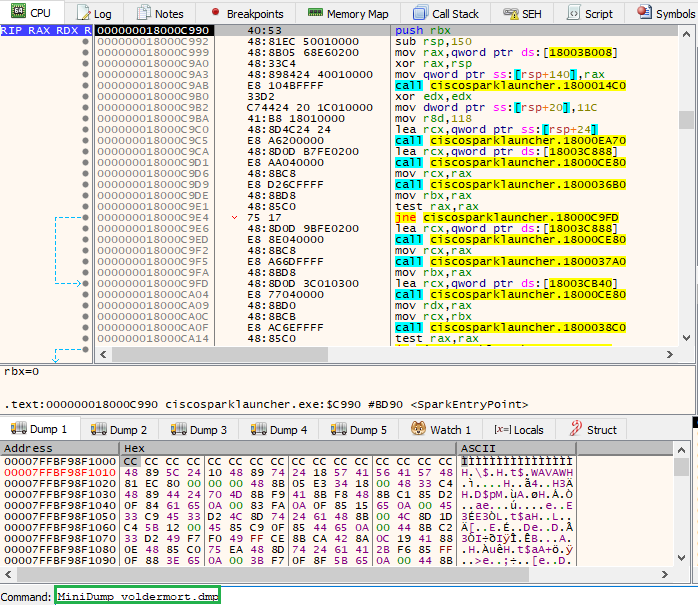Click dump horizontal scrollbar right arrow
Screen dimensions: 698x605
pos(665,574)
